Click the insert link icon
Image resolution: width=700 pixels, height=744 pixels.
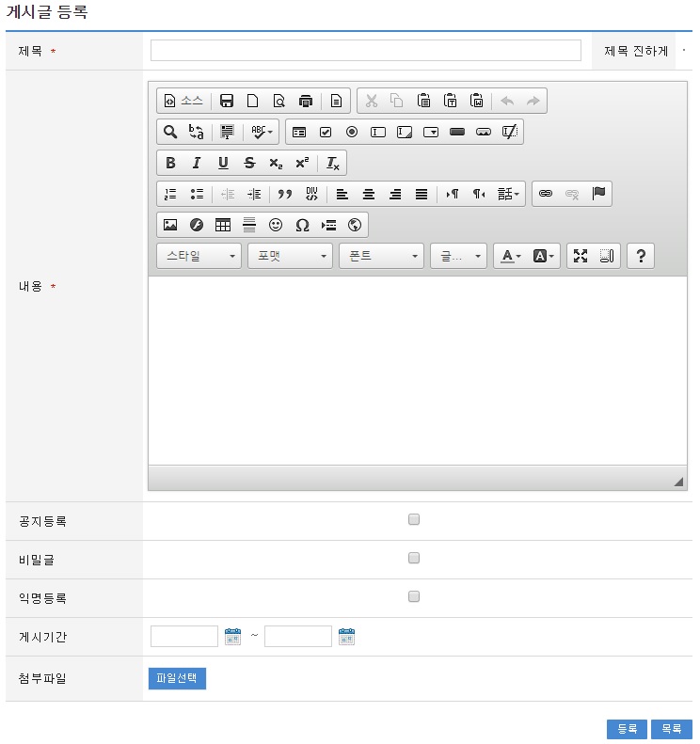(x=546, y=194)
